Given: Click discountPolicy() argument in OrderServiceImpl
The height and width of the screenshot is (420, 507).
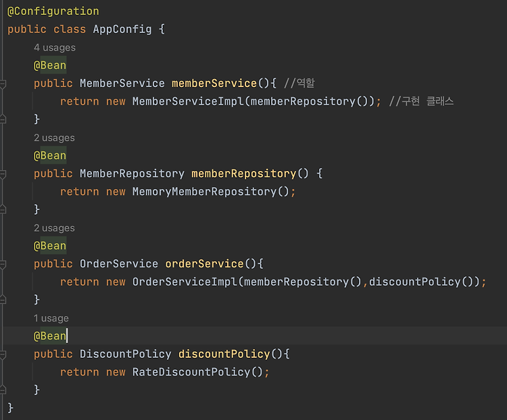Looking at the screenshot, I should coord(421,282).
